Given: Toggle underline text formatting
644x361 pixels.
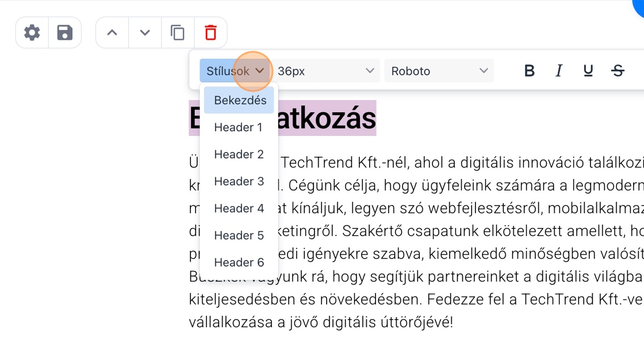Looking at the screenshot, I should click(x=588, y=71).
